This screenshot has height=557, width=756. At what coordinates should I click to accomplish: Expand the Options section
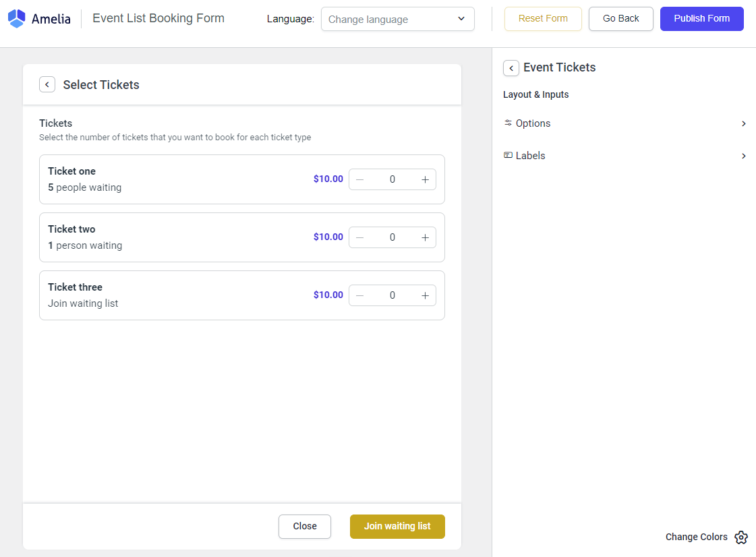coord(624,123)
